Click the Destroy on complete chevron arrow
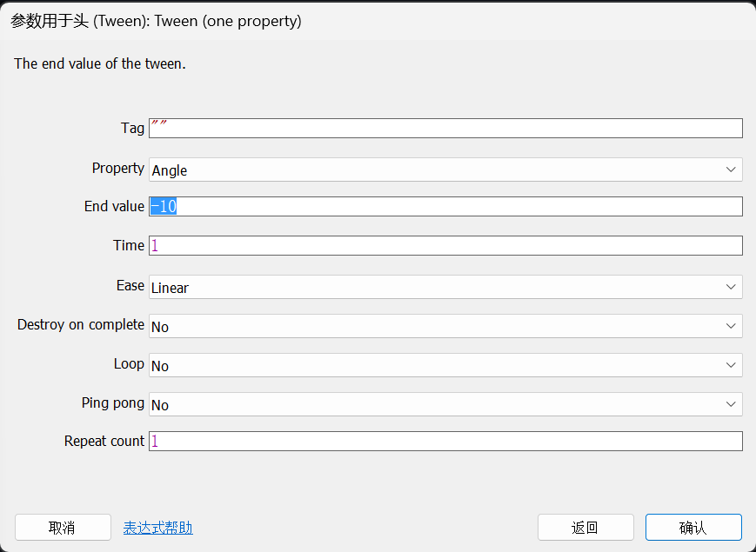Screen dimensions: 756x552 [731, 326]
